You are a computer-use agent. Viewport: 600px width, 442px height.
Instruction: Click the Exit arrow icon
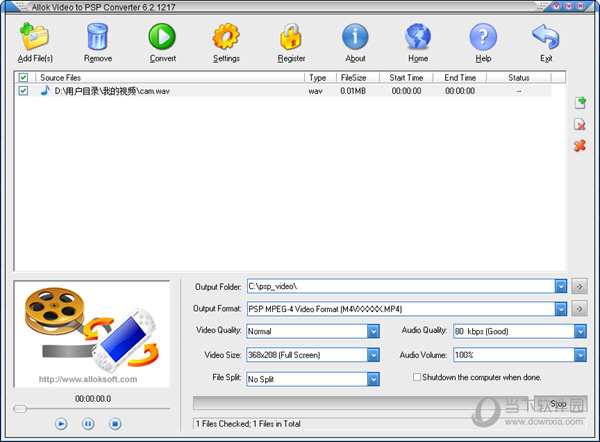click(546, 36)
